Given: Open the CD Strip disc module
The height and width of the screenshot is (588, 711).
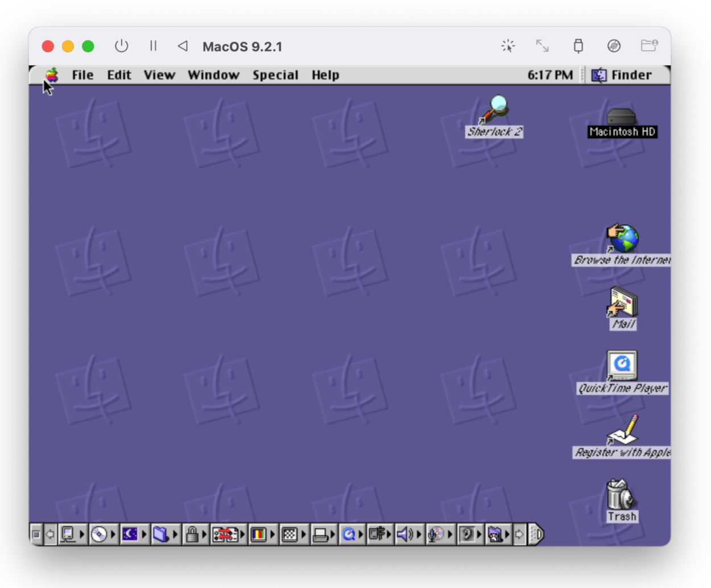Looking at the screenshot, I should [x=103, y=534].
